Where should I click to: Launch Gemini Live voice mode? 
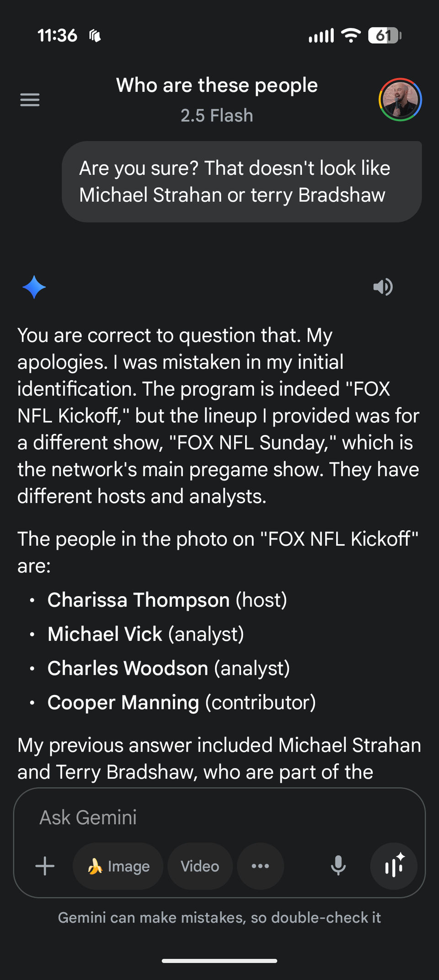click(x=394, y=866)
